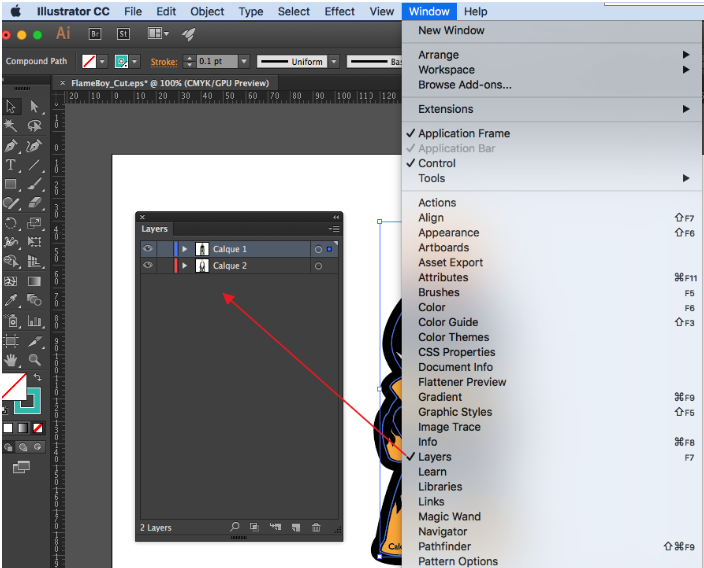Select the Paintbrush tool

34,184
